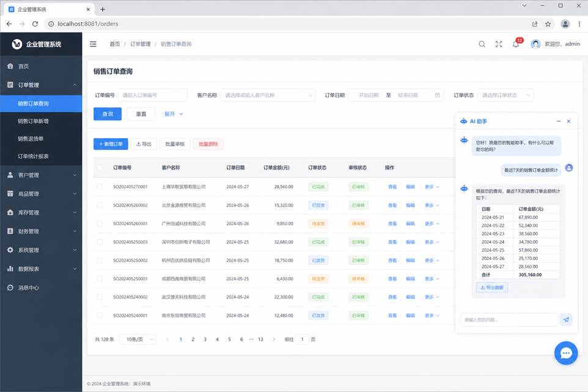
Task: Click the admin avatar icon
Action: point(535,44)
